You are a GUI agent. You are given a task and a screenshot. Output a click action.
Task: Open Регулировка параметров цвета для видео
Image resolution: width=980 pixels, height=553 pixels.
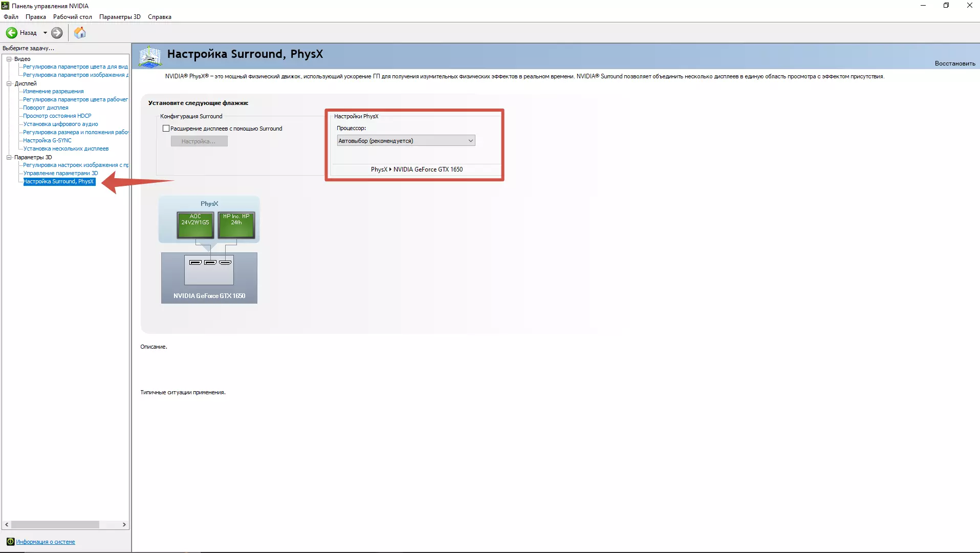click(75, 67)
